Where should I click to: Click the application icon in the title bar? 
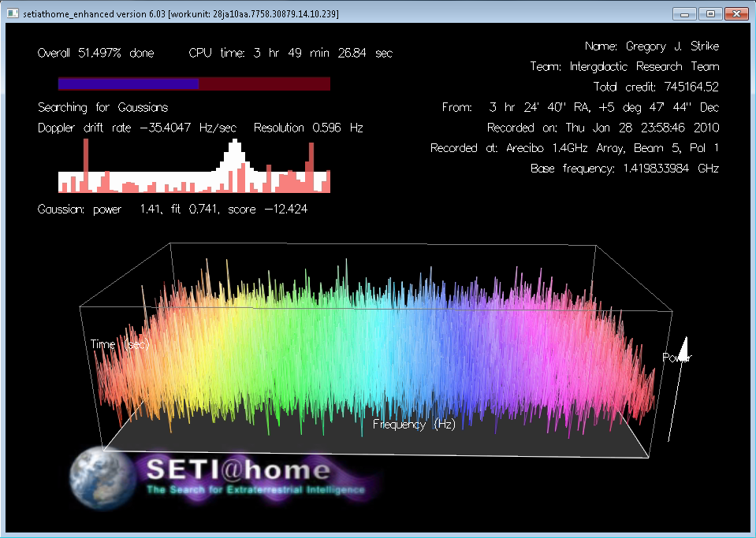(x=12, y=13)
